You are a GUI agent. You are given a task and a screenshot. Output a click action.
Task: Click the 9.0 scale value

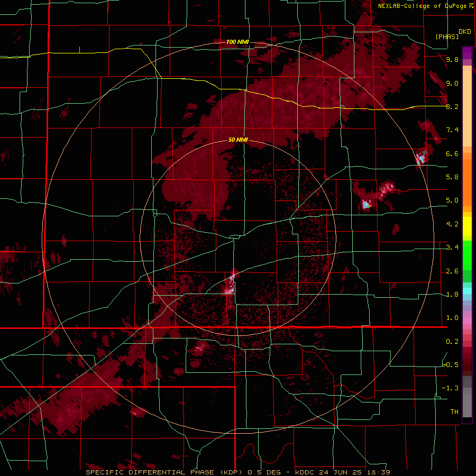coord(452,83)
